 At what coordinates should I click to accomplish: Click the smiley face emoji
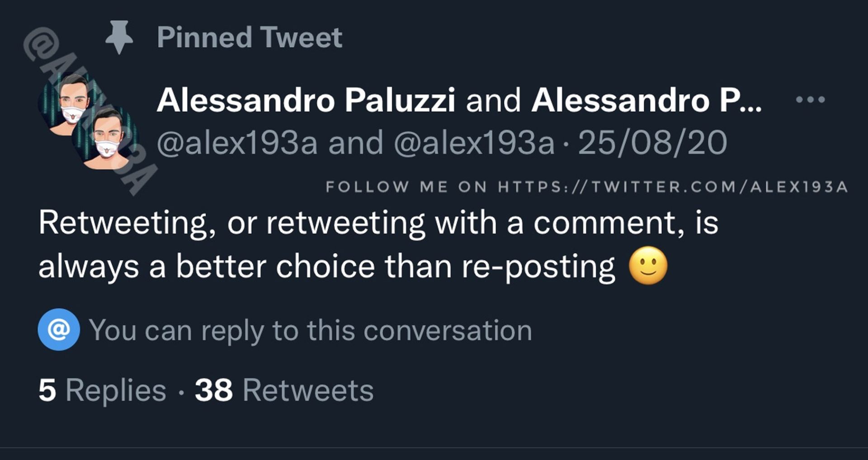point(648,266)
